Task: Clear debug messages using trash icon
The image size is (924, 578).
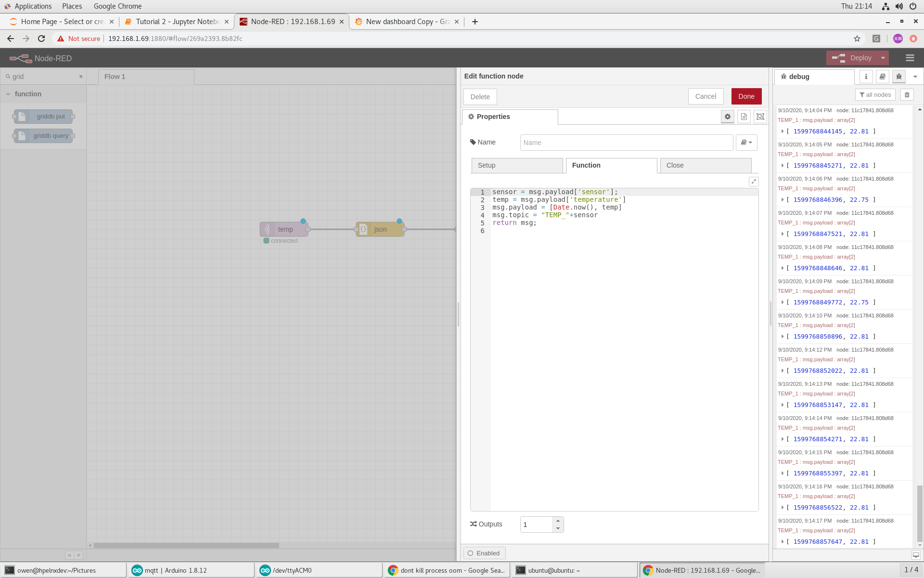Action: (x=907, y=94)
